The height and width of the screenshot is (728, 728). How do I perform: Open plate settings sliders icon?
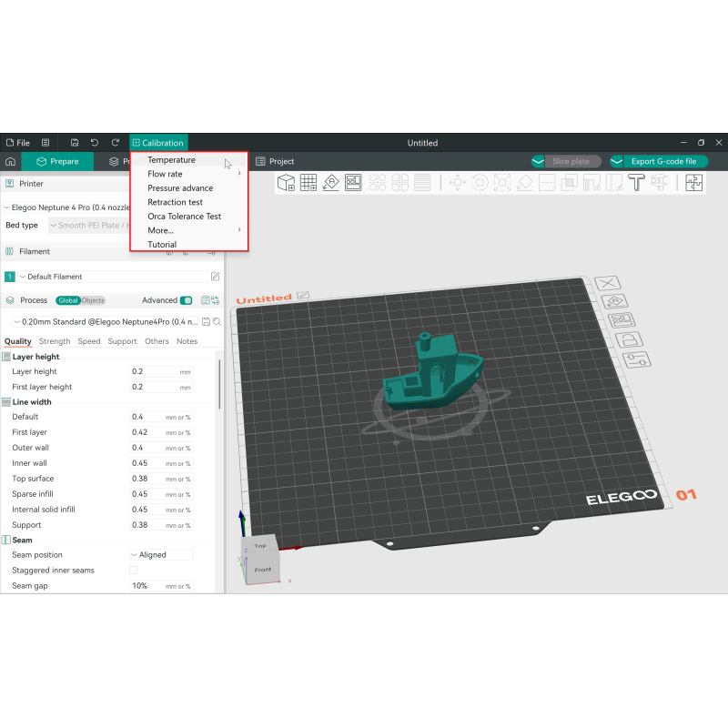click(x=634, y=360)
